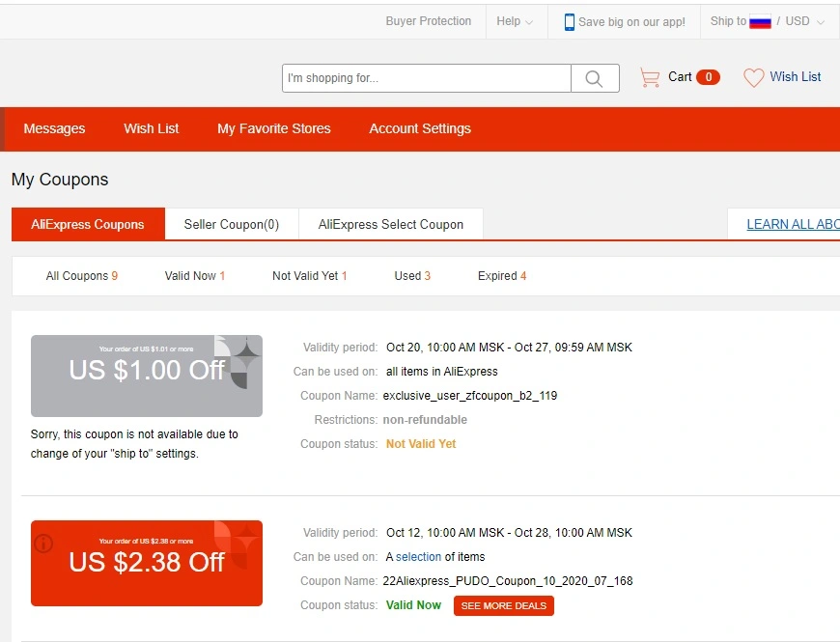
Task: Open Wish List in the red menu
Action: click(151, 128)
